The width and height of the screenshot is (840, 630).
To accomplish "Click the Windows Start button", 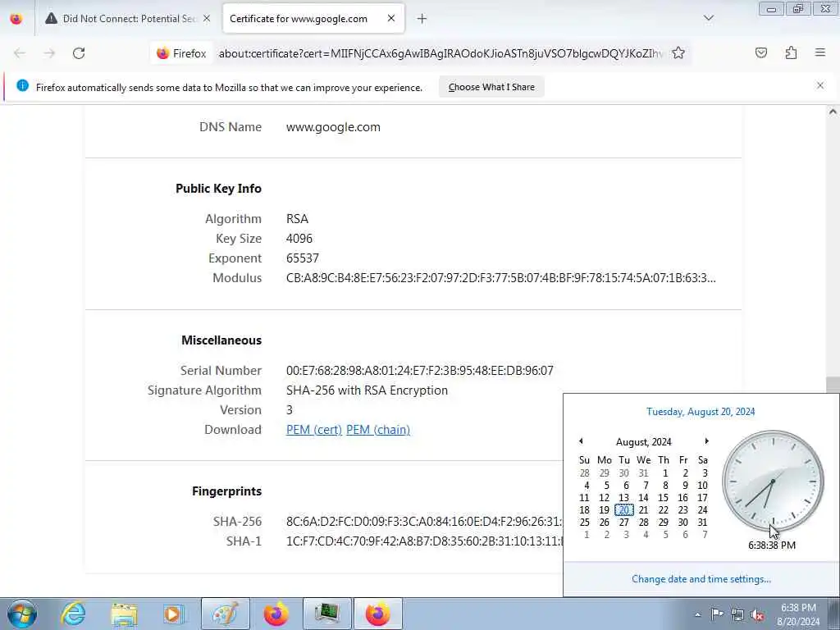I will pyautogui.click(x=22, y=614).
